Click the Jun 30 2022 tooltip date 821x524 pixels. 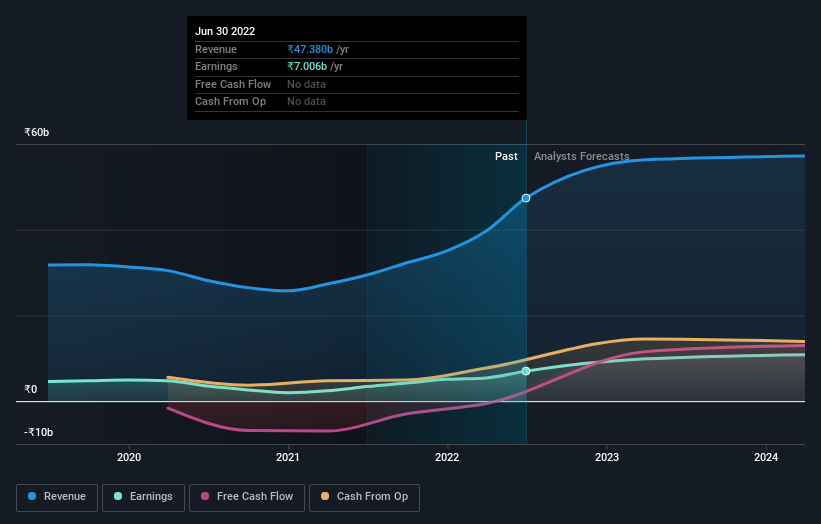(x=225, y=31)
